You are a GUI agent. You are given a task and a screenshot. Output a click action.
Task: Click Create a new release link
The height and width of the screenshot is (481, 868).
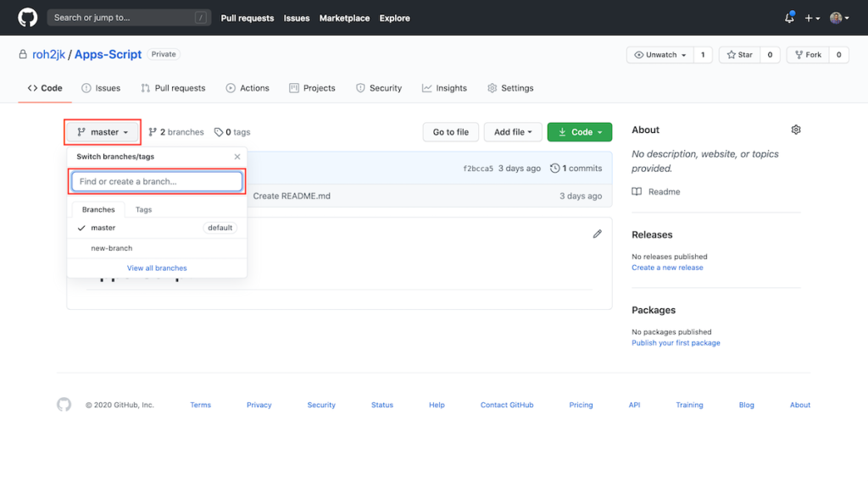click(x=667, y=268)
